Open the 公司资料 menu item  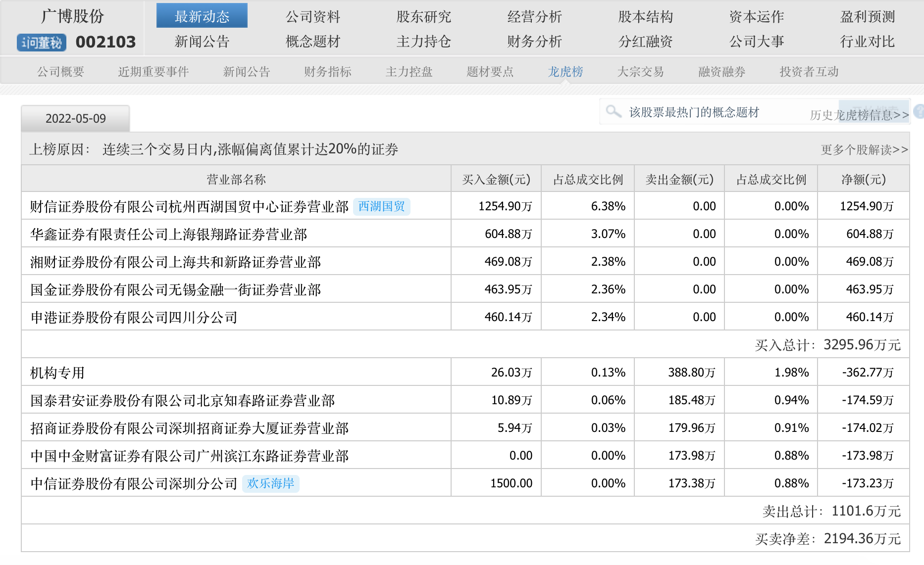pyautogui.click(x=312, y=17)
